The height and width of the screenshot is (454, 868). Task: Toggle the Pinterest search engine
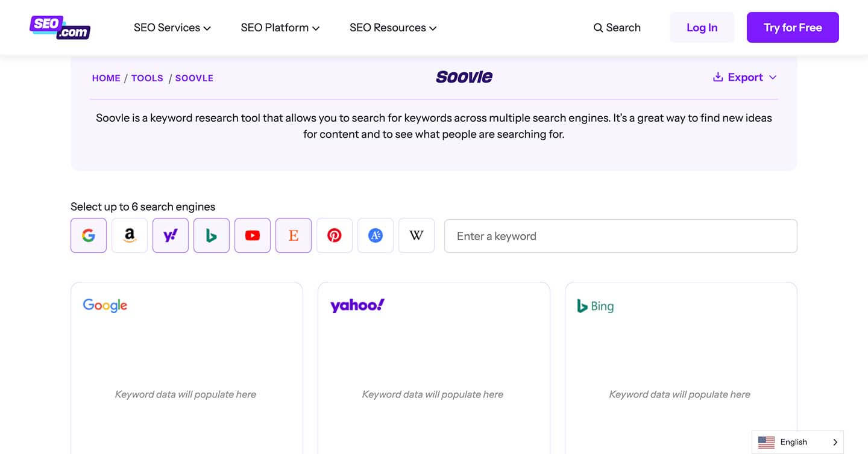point(335,235)
